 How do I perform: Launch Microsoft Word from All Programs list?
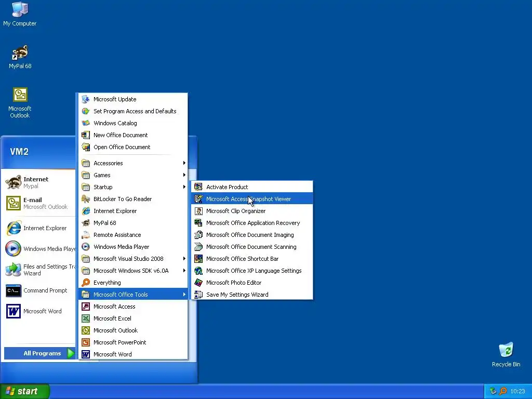(133, 354)
